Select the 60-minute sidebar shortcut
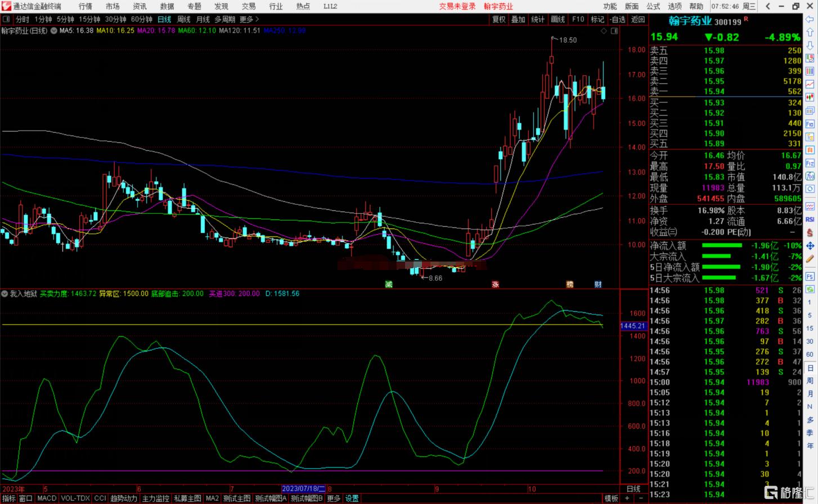The height and width of the screenshot is (504, 818). 810,354
